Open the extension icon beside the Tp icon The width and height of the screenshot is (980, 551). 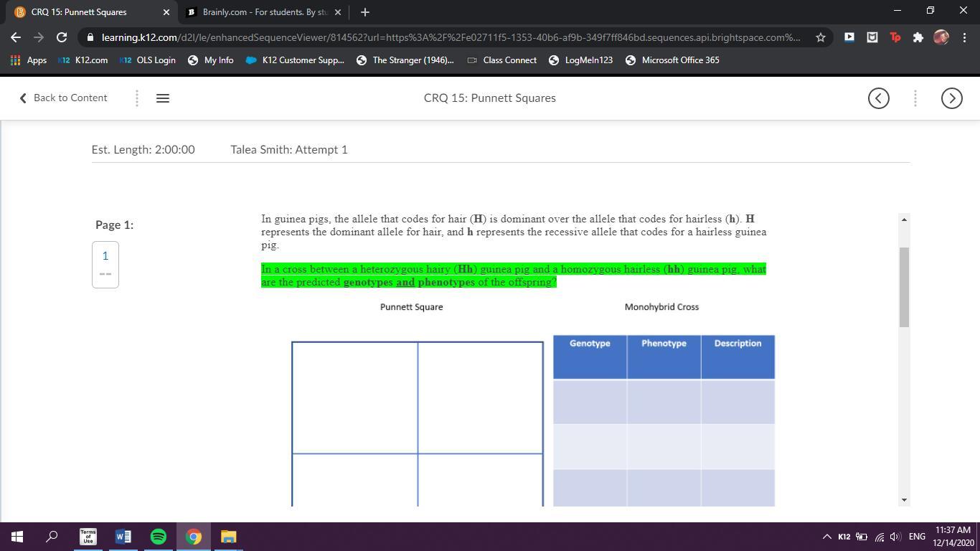pos(872,37)
